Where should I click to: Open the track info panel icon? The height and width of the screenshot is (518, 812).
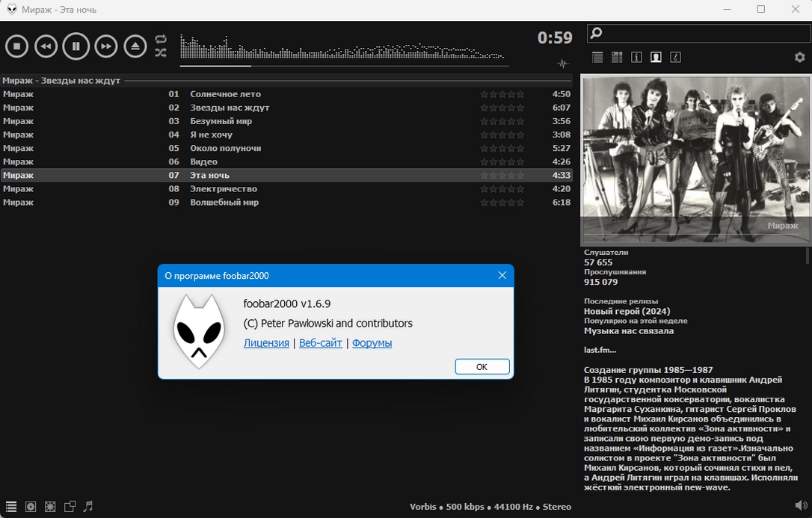coord(636,58)
